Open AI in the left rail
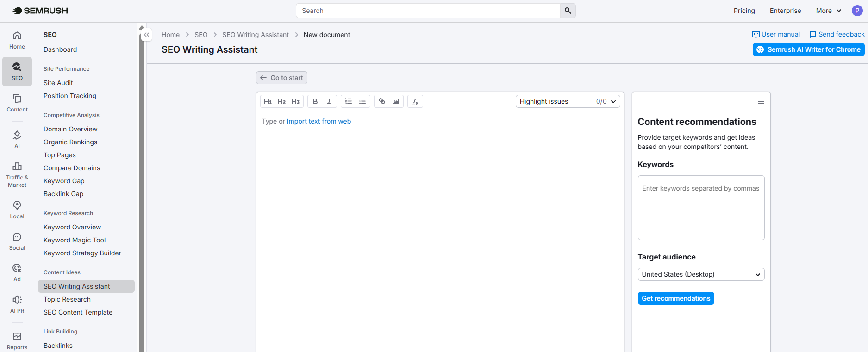 (17, 140)
